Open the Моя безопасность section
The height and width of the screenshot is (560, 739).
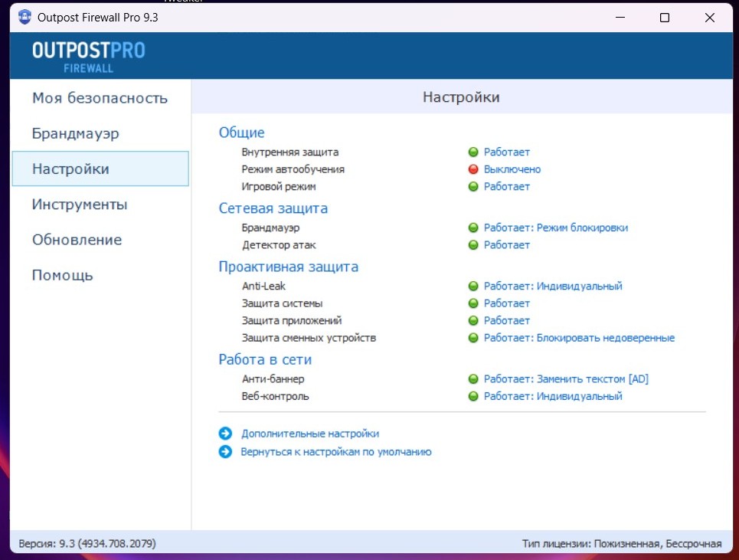[100, 98]
